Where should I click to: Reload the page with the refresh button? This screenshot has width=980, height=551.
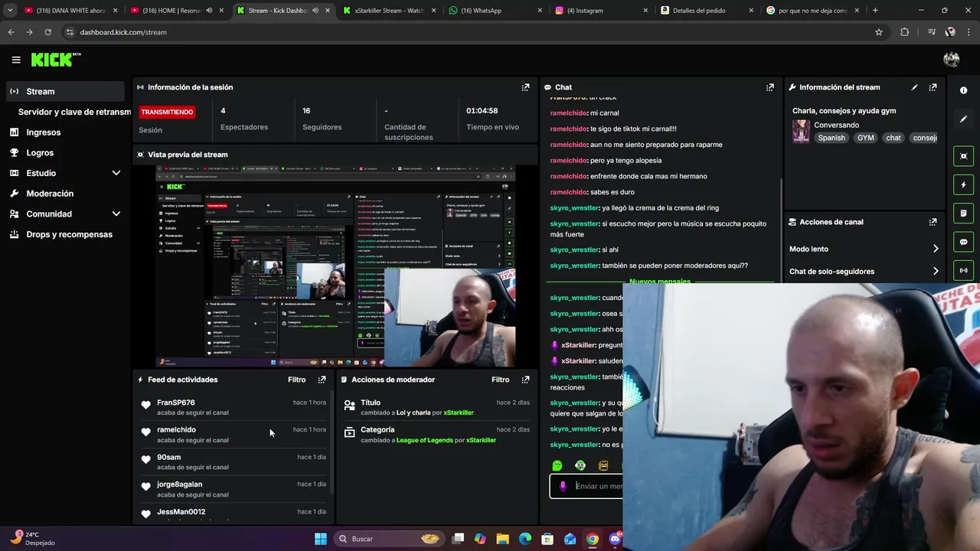pos(47,32)
